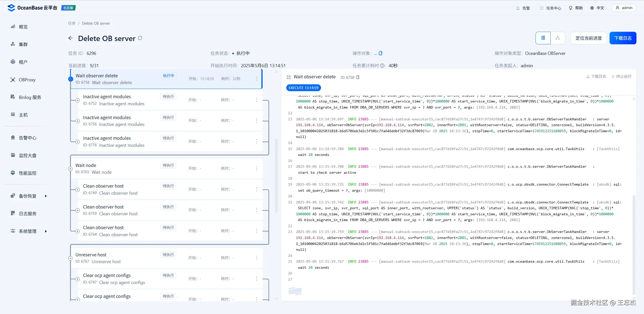Open the admin user menu
The image size is (644, 314).
click(624, 8)
